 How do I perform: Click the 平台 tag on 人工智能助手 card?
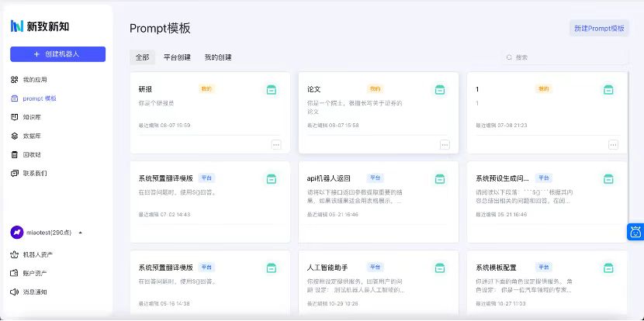pyautogui.click(x=375, y=267)
